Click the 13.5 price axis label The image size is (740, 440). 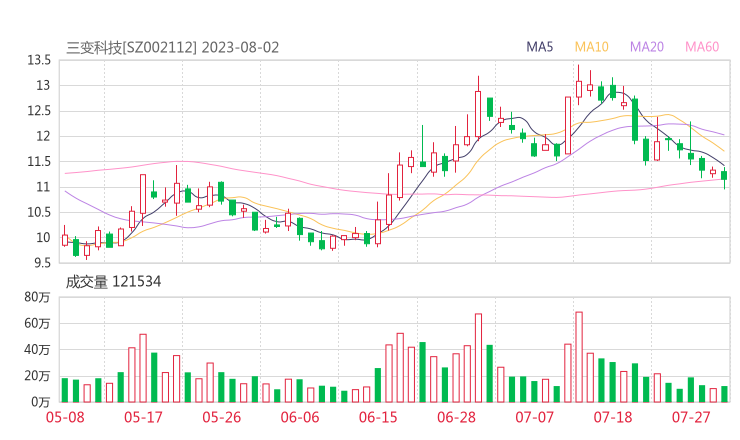pyautogui.click(x=39, y=60)
